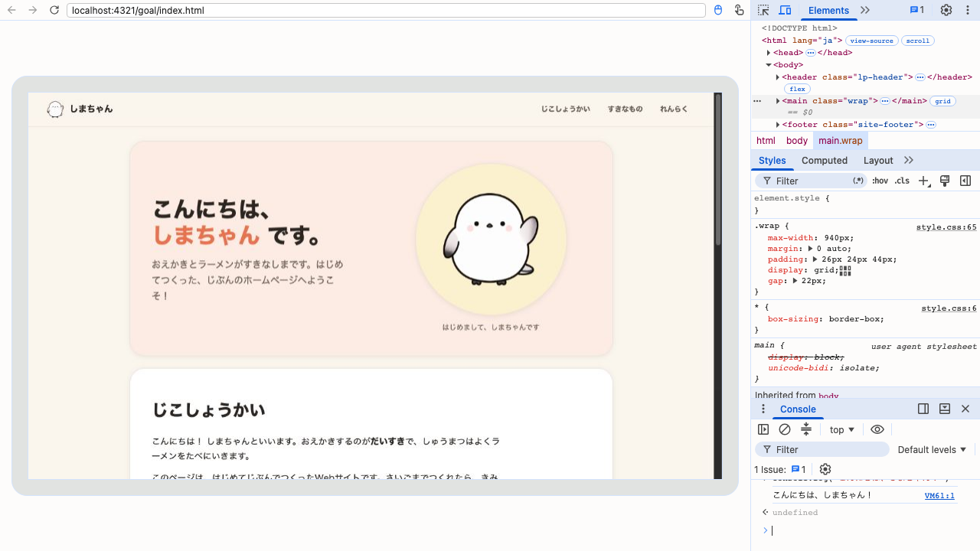
Task: Select html in the breadcrumb
Action: [x=766, y=141]
